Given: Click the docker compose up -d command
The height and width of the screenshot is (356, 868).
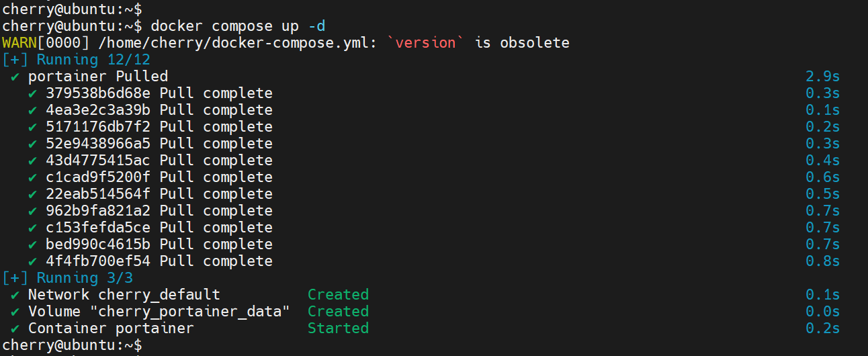Looking at the screenshot, I should [x=238, y=26].
